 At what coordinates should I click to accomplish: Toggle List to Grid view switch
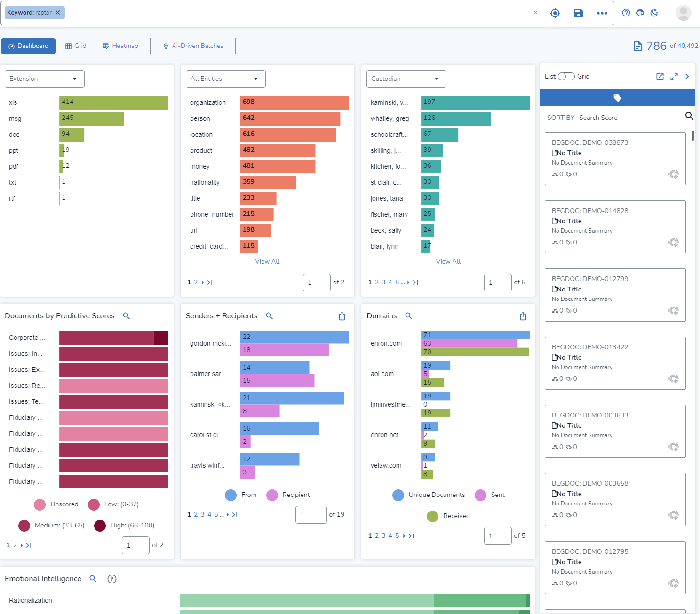click(x=566, y=77)
